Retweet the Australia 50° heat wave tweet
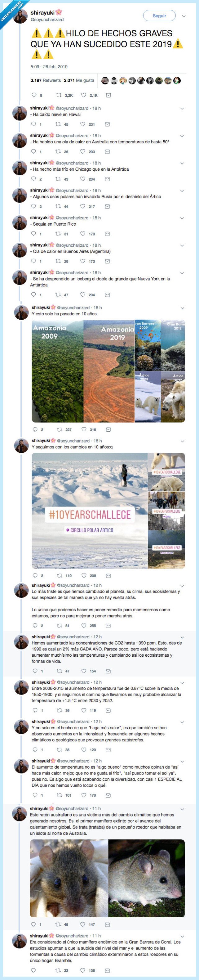The height and width of the screenshot is (980, 199). (58, 152)
